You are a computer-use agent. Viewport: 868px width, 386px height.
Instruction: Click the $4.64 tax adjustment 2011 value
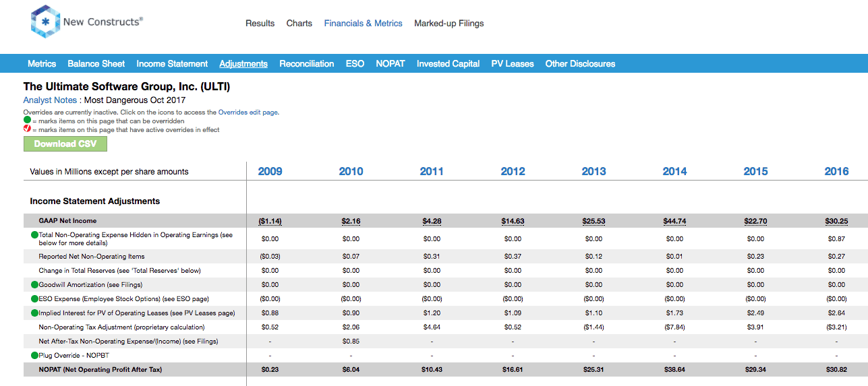(432, 327)
